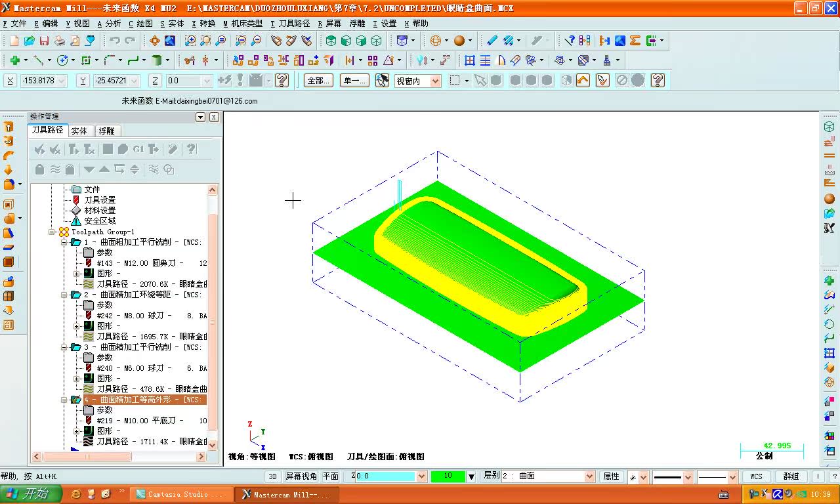
Task: Select operation 4 曲面精加工等高外形
Action: click(x=144, y=400)
